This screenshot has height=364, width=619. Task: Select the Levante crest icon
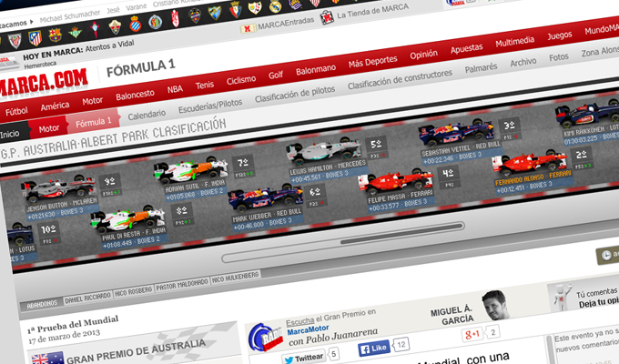point(195,15)
